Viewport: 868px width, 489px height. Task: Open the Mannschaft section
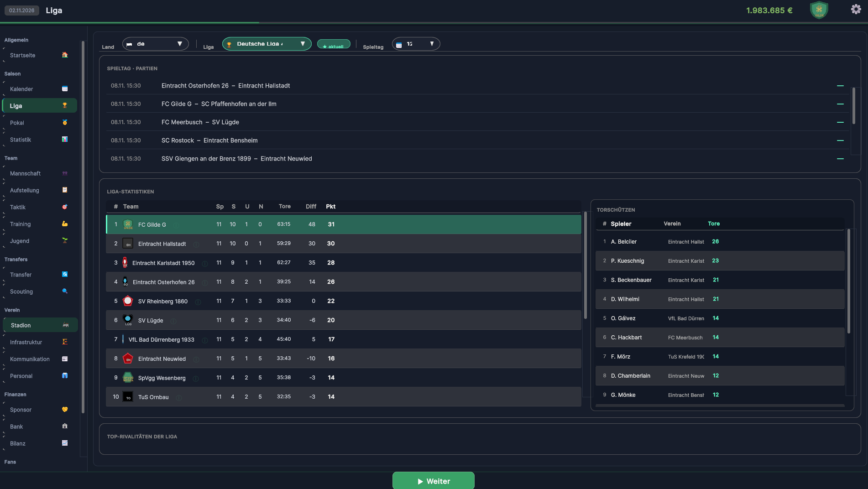pos(39,173)
